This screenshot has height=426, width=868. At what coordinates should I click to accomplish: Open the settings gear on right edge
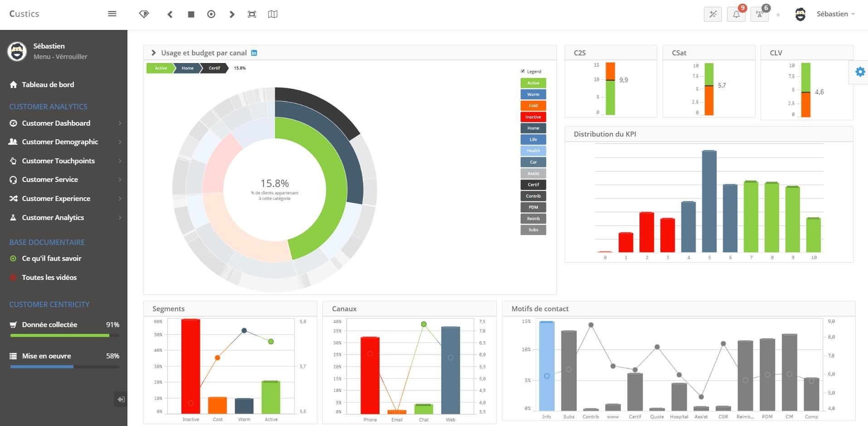coord(860,72)
